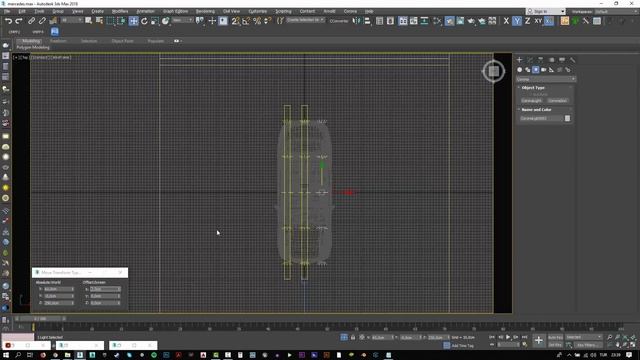Viewport: 640px width, 360px height.
Task: Click Add Time Tag
Action: pos(462,346)
